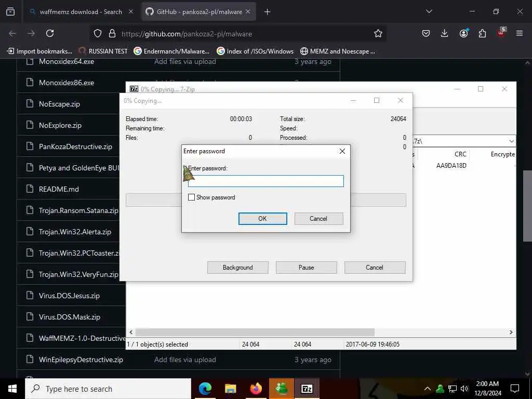Cancel the copying operation
532x399 pixels.
[x=375, y=268]
